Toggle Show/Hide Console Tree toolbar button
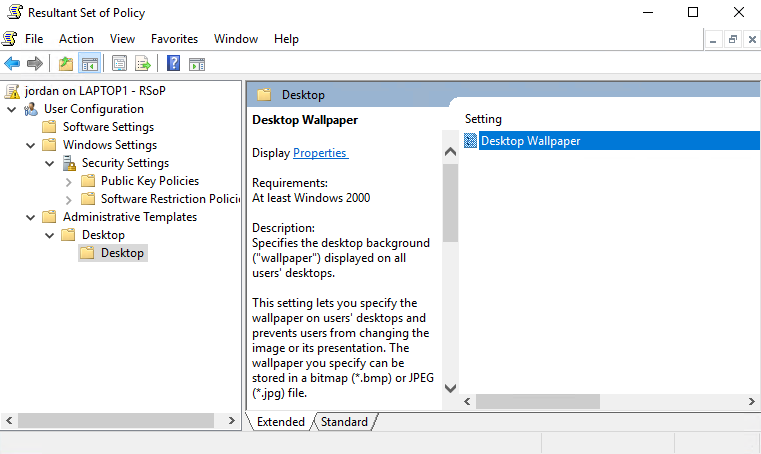761x454 pixels. pyautogui.click(x=89, y=64)
